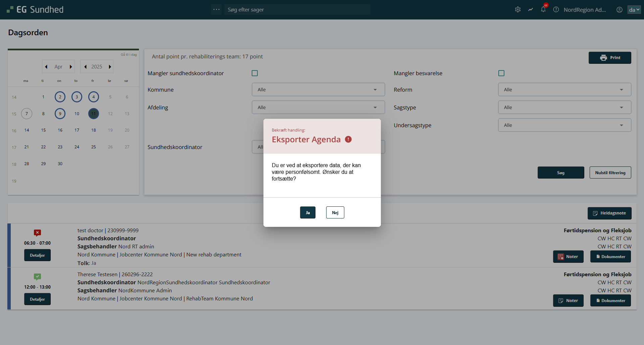Open the statistics chart icon

531,10
